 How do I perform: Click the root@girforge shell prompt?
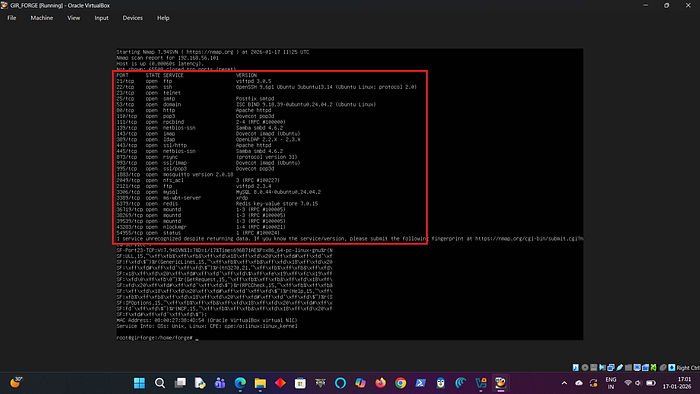[x=154, y=338]
